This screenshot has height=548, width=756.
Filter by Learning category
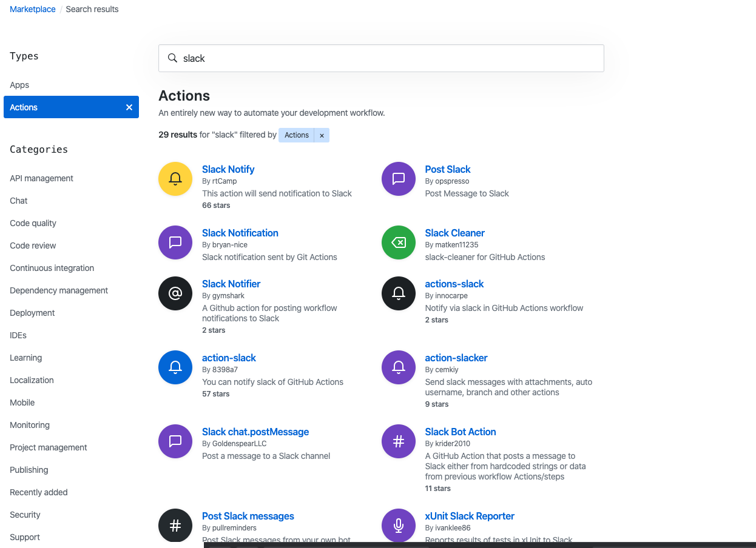[x=25, y=358]
